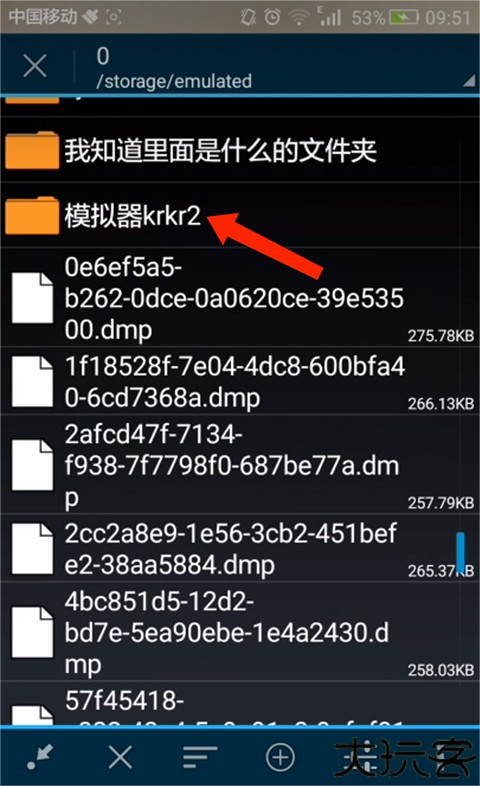Expand the path dropdown triangle beside /storage/emulated
The width and height of the screenshot is (480, 786).
click(469, 80)
